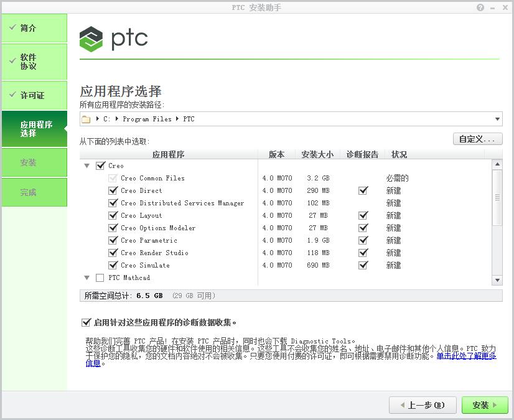Screen dimensions: 514x420
Task: Click the list scrollbar up arrow
Action: pos(497,164)
